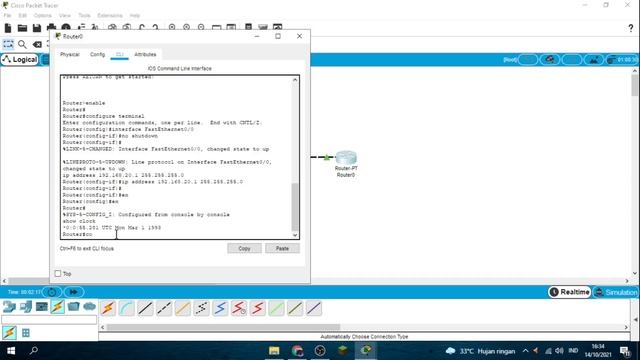Click the Set Tiled Background button
The width and height of the screenshot is (640, 360).
coord(593,60)
